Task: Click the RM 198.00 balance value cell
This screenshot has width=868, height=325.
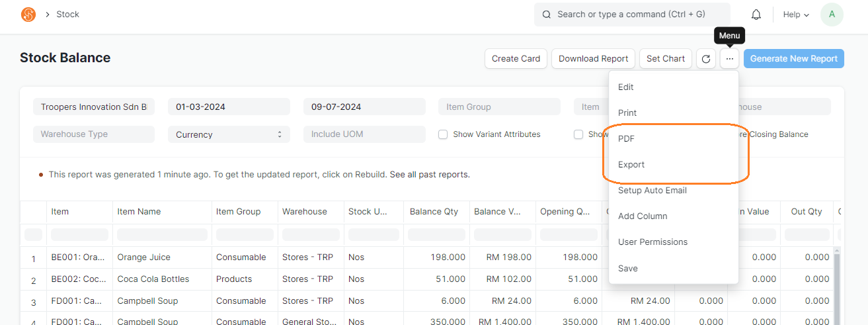Action: point(502,257)
